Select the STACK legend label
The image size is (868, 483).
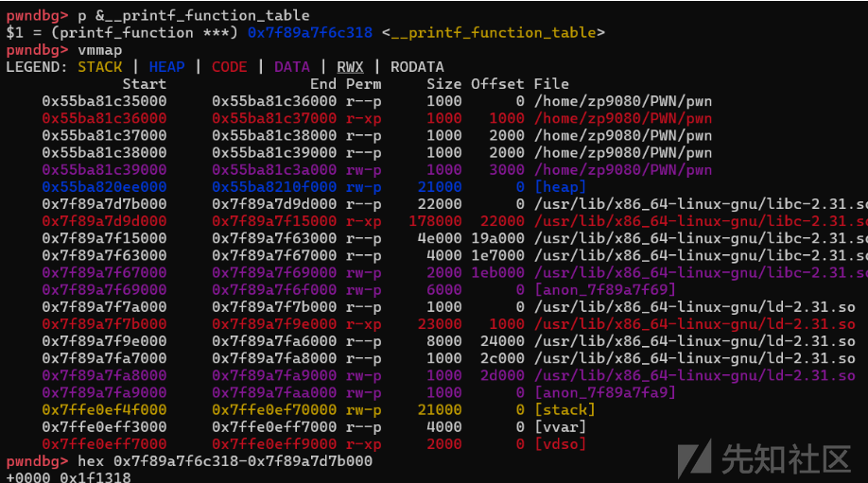coord(99,67)
